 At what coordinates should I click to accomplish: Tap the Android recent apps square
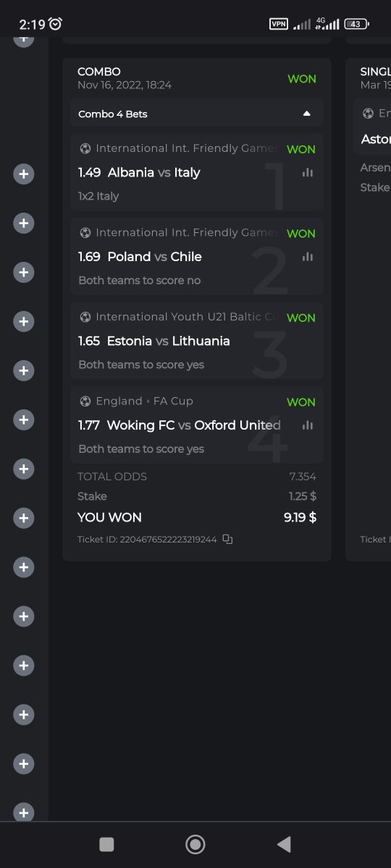106,844
